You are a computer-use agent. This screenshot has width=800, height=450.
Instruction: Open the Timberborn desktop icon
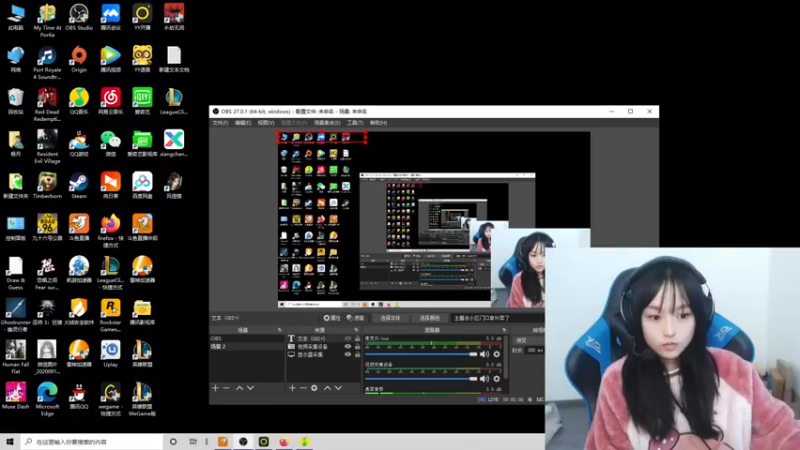[x=47, y=186]
